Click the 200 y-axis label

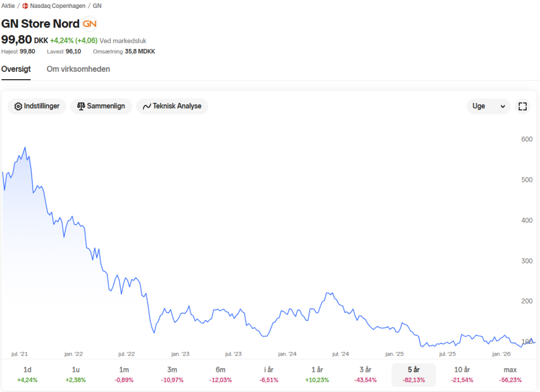(x=527, y=301)
